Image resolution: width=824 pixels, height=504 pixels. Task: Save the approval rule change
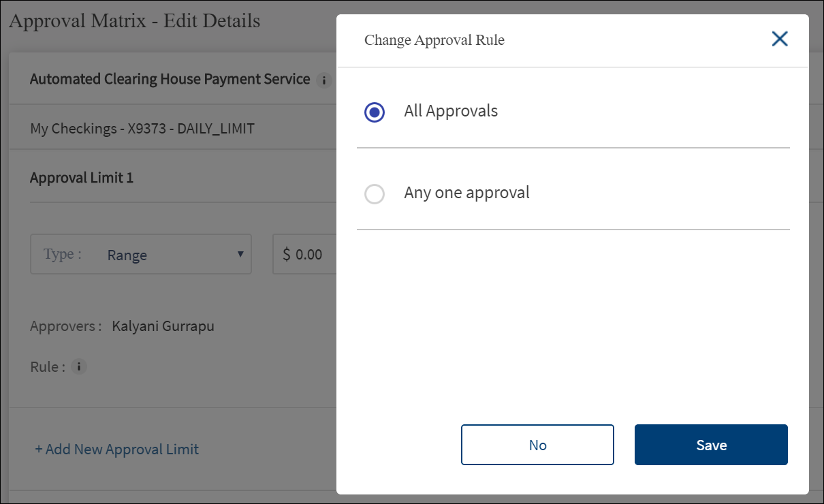711,445
